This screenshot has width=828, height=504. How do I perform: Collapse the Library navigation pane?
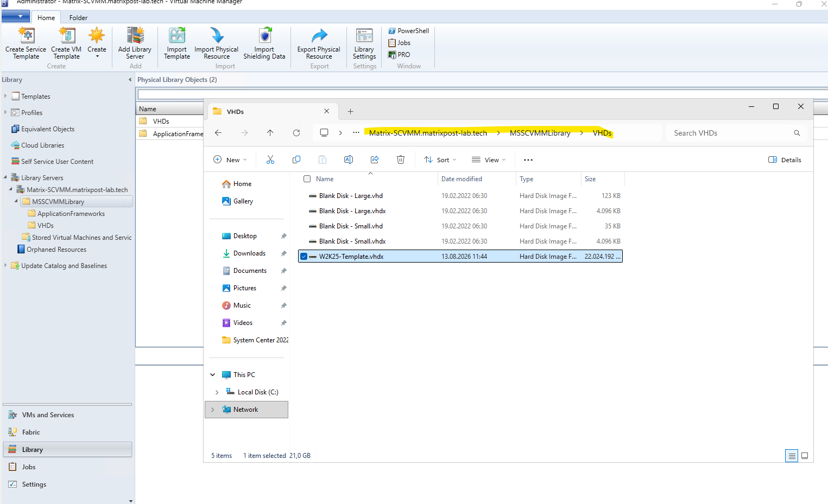pyautogui.click(x=130, y=80)
